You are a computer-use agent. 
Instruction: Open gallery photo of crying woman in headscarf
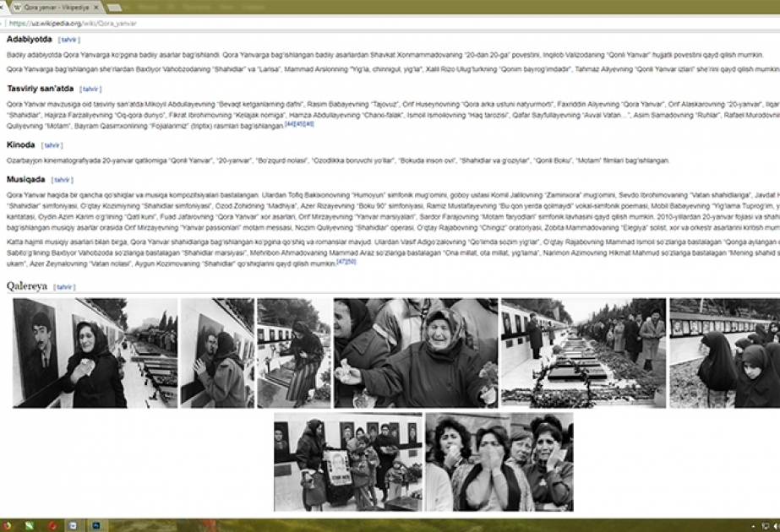[x=416, y=353]
